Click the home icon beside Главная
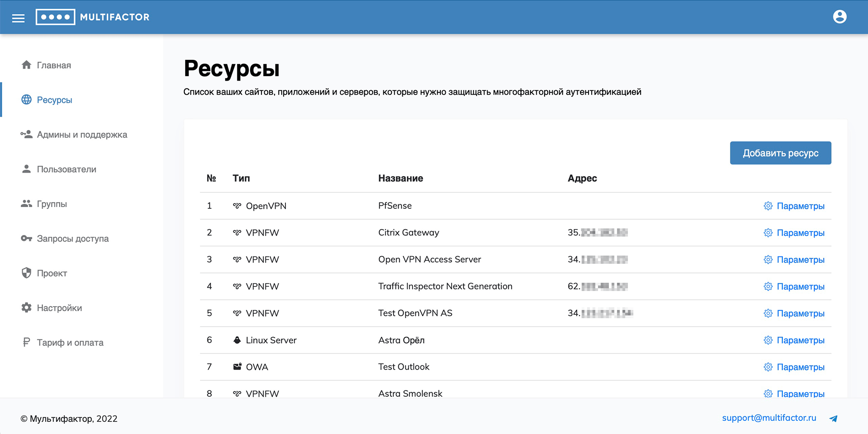The height and width of the screenshot is (434, 868). coord(26,65)
